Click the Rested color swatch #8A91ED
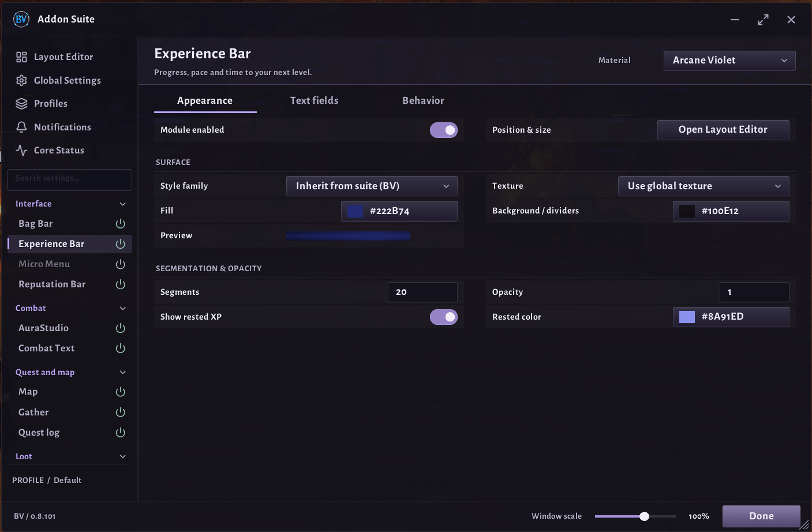This screenshot has width=812, height=532. coord(687,317)
